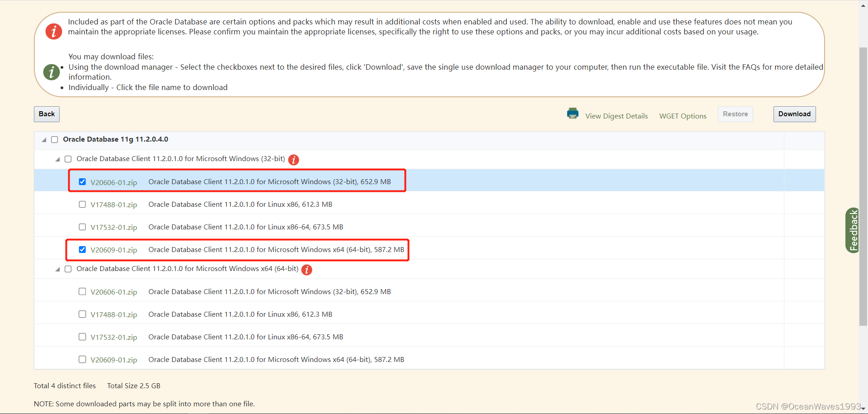This screenshot has width=868, height=414.
Task: Click the page vertical scrollbar thumb
Action: [863, 186]
